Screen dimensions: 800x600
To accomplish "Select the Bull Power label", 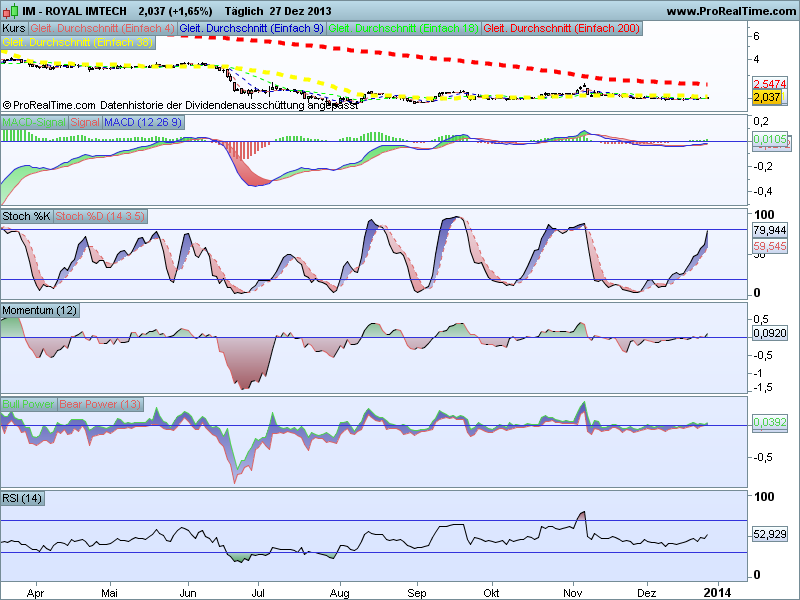I will point(28,404).
